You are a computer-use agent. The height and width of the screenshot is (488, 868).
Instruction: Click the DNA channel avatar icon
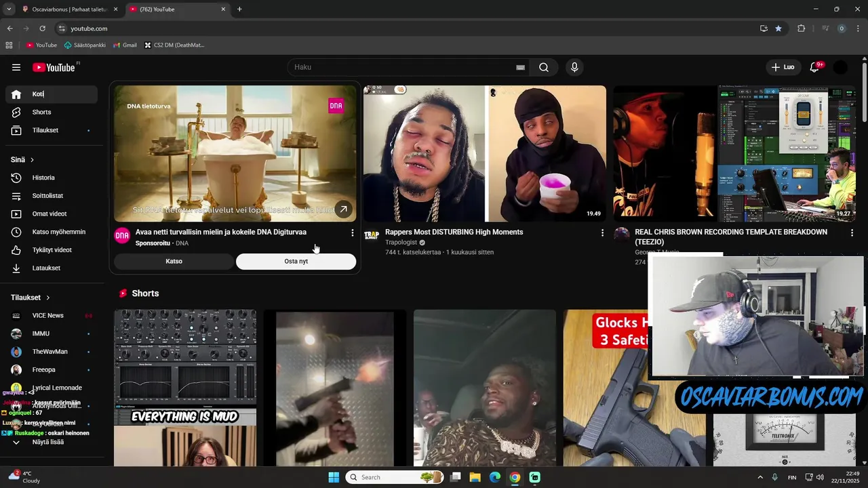click(x=122, y=235)
